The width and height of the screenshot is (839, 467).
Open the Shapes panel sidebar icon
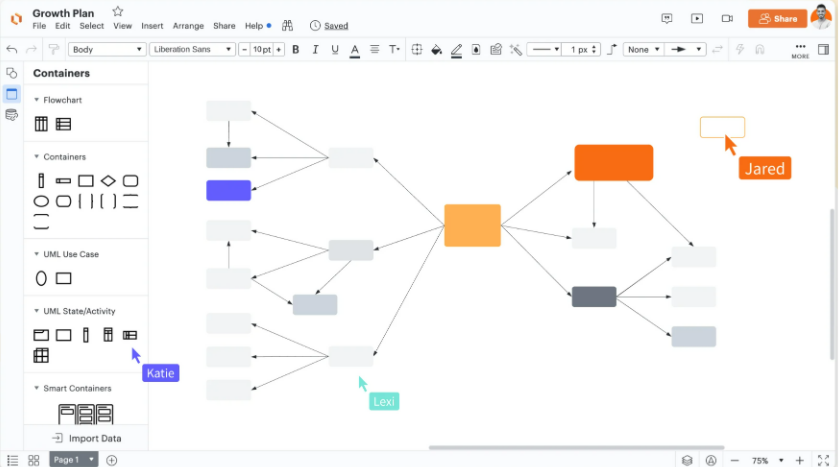tap(12, 73)
